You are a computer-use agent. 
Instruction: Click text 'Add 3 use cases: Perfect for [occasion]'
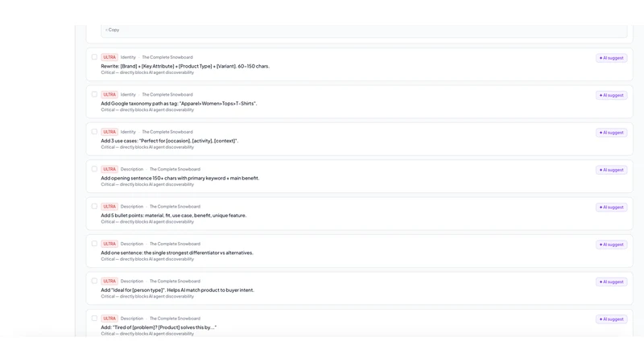pos(146,141)
